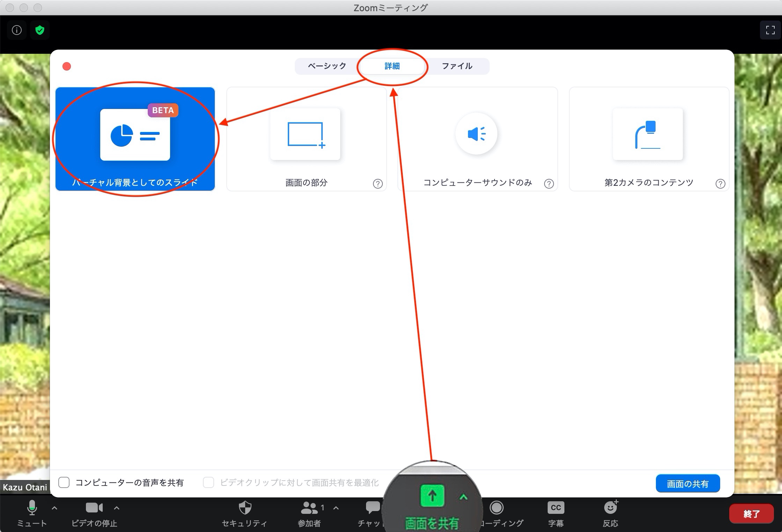Open help for コンピューターサウンドのみ
The width and height of the screenshot is (782, 532).
coord(549,184)
